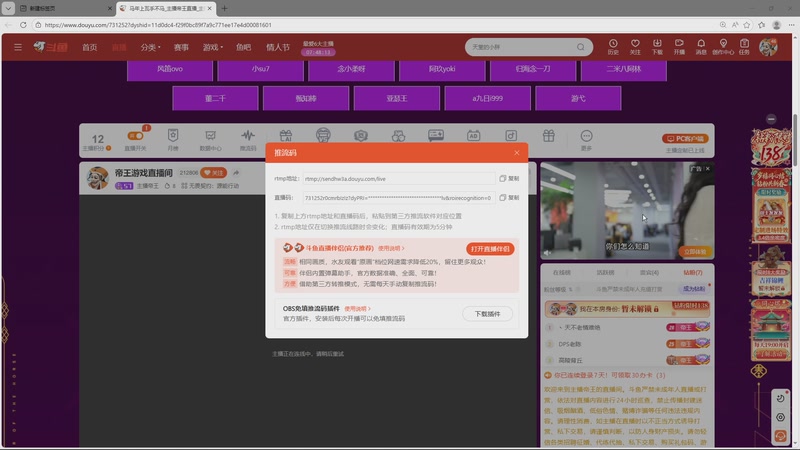
Task: Click the user avatar in header
Action: [768, 47]
